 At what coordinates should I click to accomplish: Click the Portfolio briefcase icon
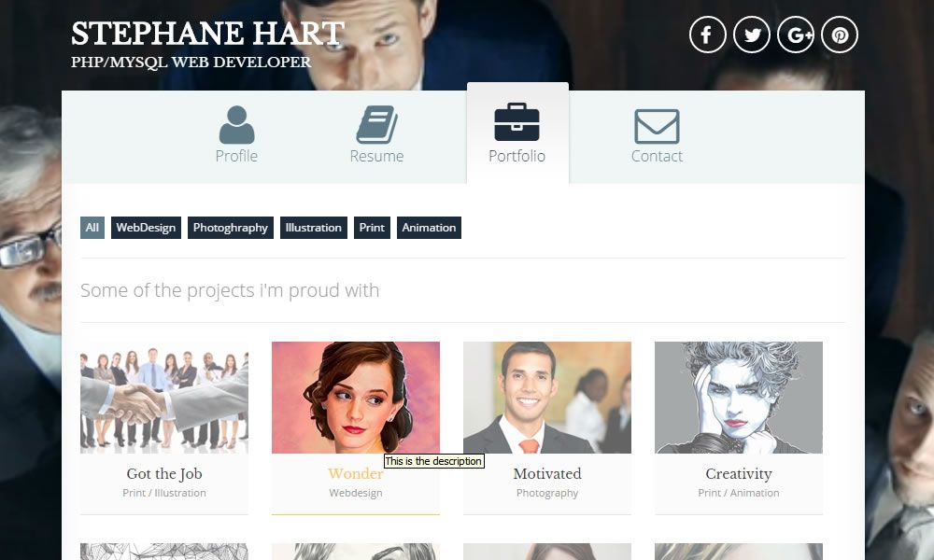[517, 122]
